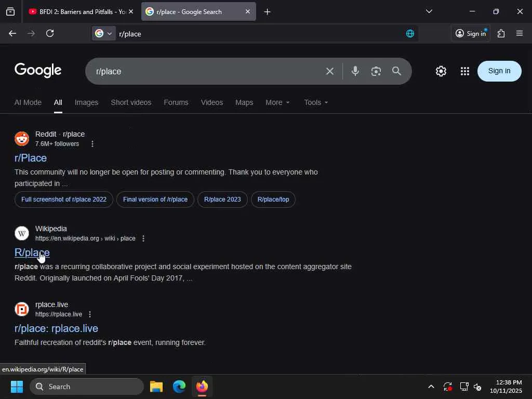Launch Microsoft Edge from the taskbar
The image size is (532, 399).
[179, 387]
